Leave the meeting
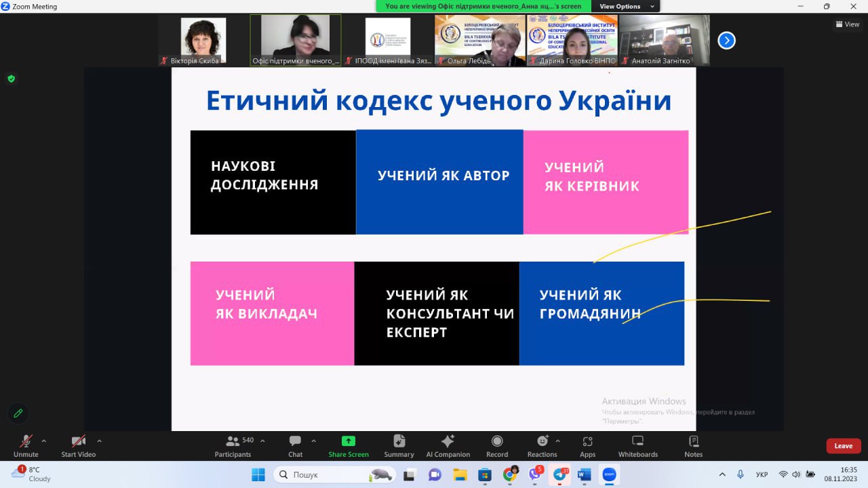 (x=844, y=446)
